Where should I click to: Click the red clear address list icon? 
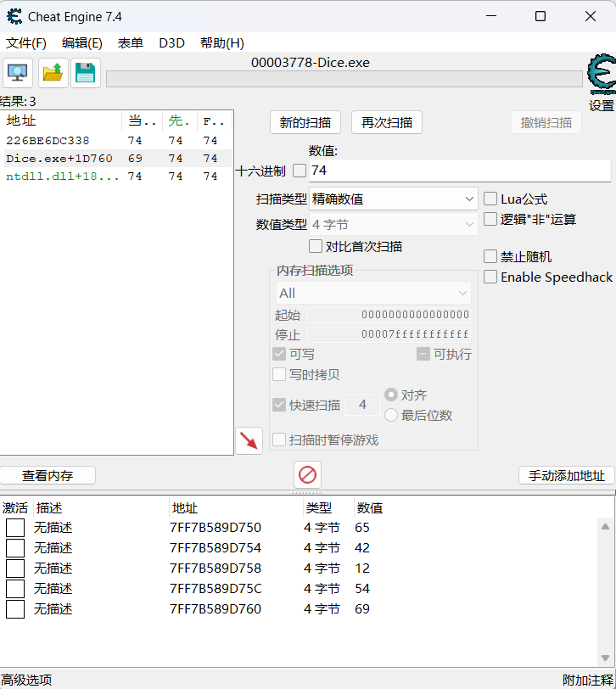[x=307, y=475]
